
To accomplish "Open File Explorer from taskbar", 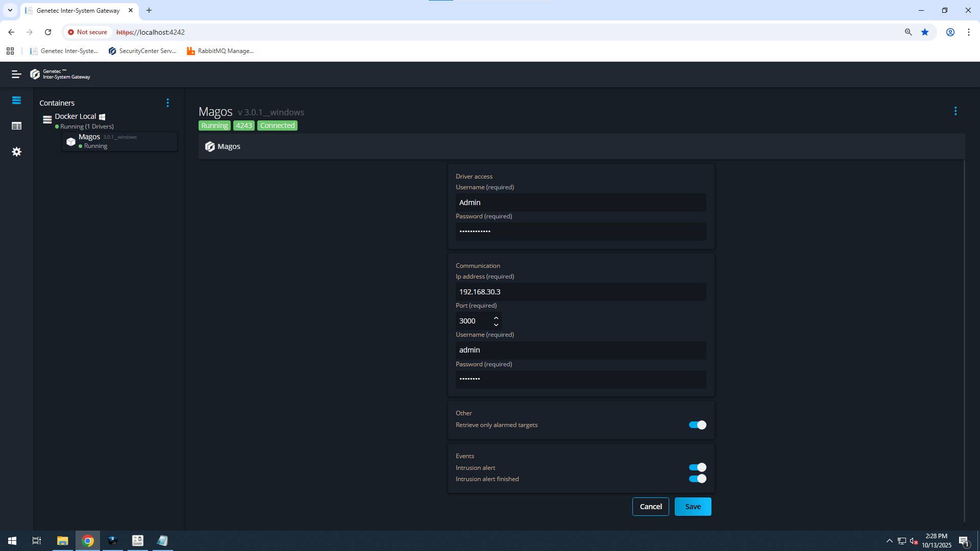I will 62,541.
